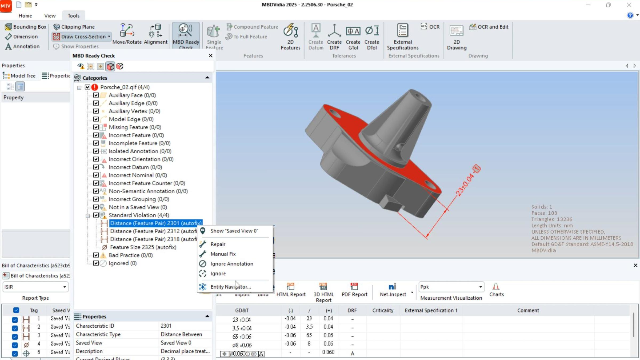Switch to the View ribbon tab
The height and width of the screenshot is (360, 640).
point(50,16)
